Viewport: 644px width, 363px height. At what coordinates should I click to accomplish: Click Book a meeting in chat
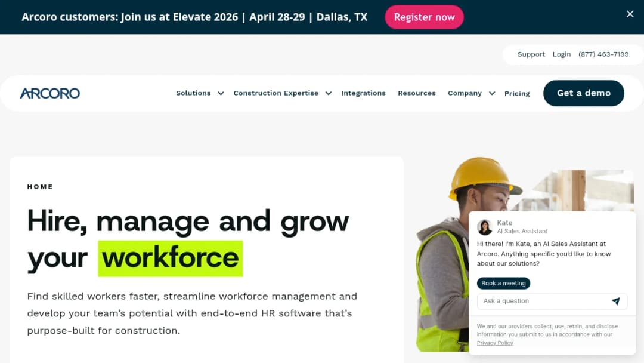[503, 283]
